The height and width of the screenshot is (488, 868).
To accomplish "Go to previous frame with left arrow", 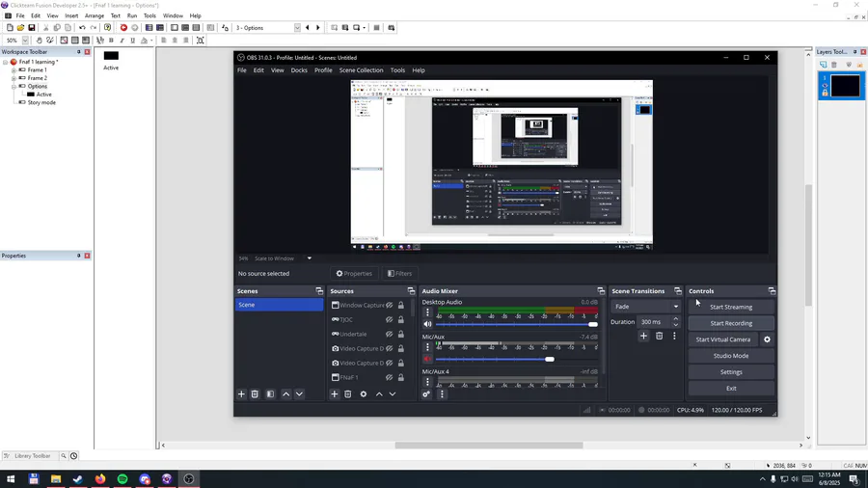I will (308, 28).
